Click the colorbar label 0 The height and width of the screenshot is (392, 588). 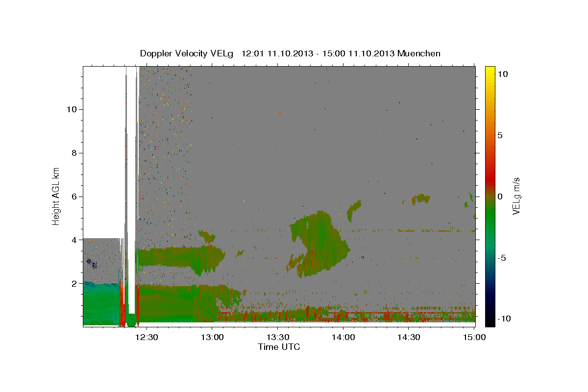point(500,196)
